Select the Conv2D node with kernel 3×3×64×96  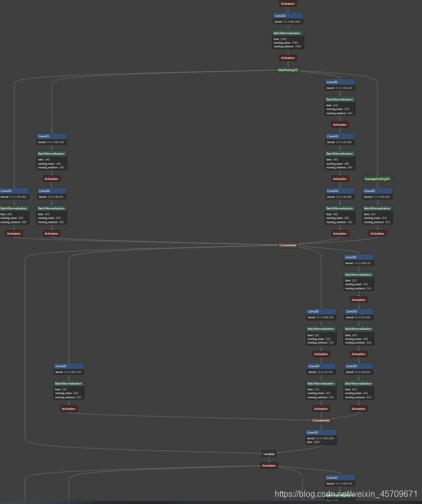340,139
